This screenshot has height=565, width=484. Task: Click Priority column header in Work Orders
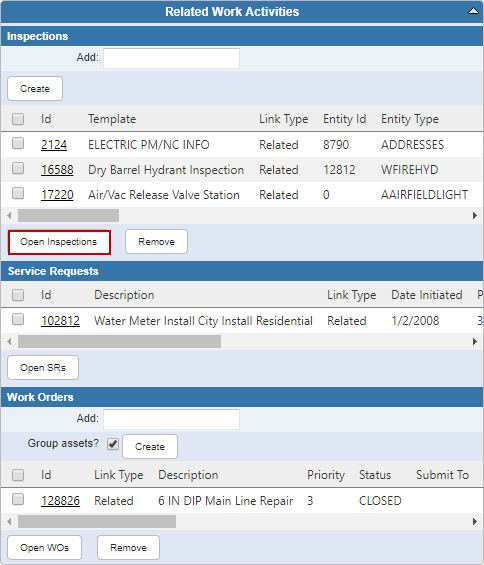(x=326, y=475)
